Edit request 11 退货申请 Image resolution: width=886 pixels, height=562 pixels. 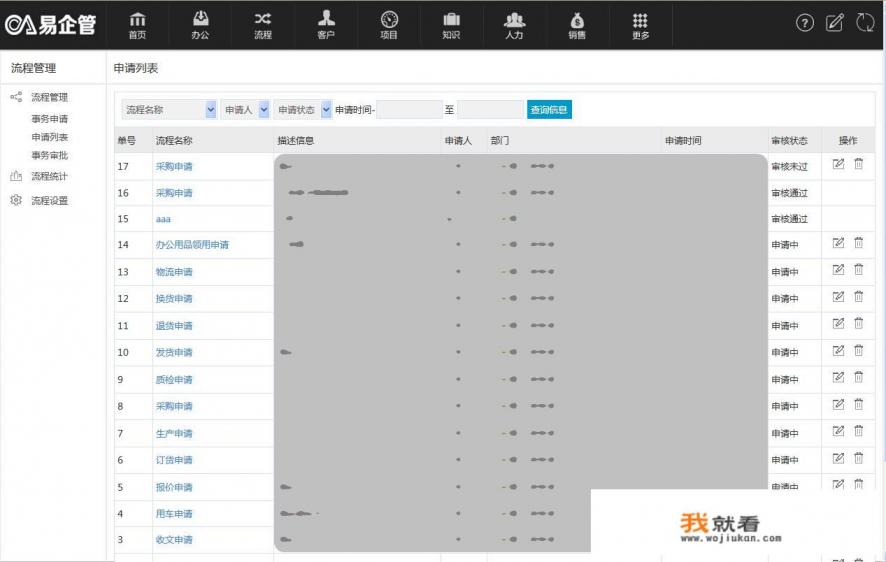838,323
